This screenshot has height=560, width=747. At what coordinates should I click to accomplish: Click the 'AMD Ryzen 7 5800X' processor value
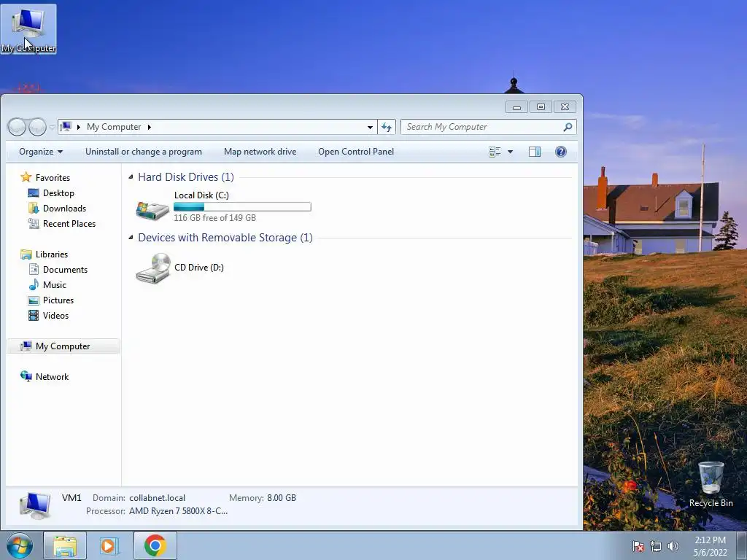[x=178, y=511]
